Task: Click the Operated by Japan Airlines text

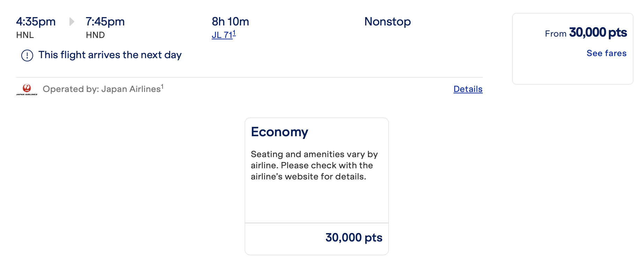Action: [102, 89]
